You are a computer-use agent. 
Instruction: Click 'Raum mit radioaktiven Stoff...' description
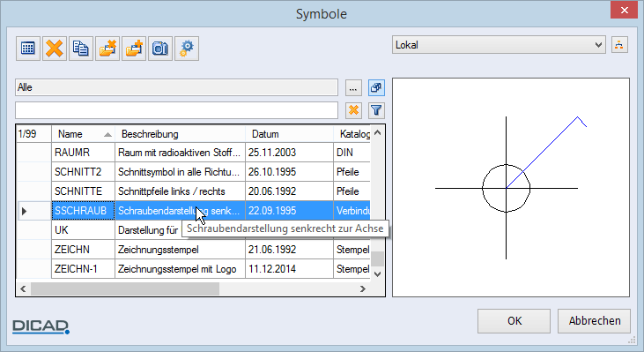(181, 153)
